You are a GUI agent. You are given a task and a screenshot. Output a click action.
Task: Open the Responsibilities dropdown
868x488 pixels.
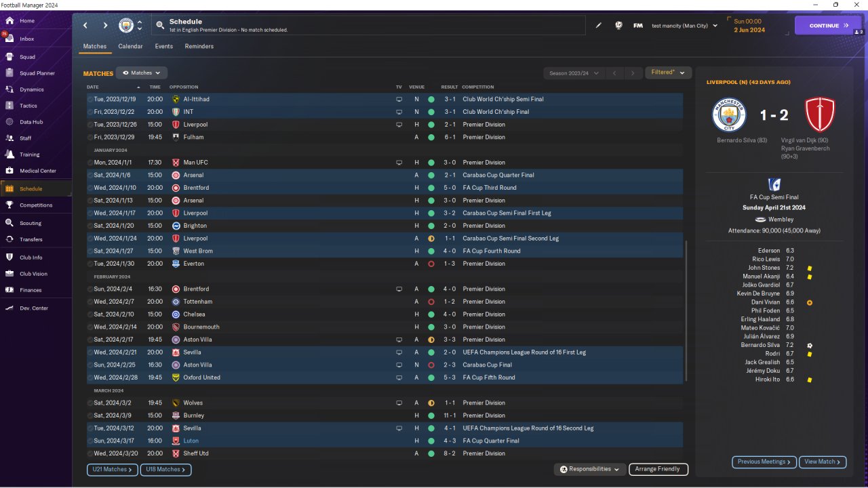click(589, 469)
